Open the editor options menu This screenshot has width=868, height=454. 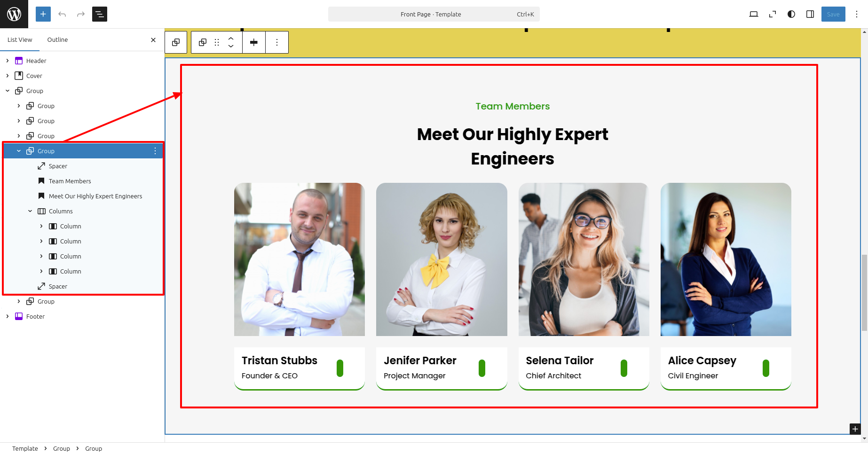(857, 14)
